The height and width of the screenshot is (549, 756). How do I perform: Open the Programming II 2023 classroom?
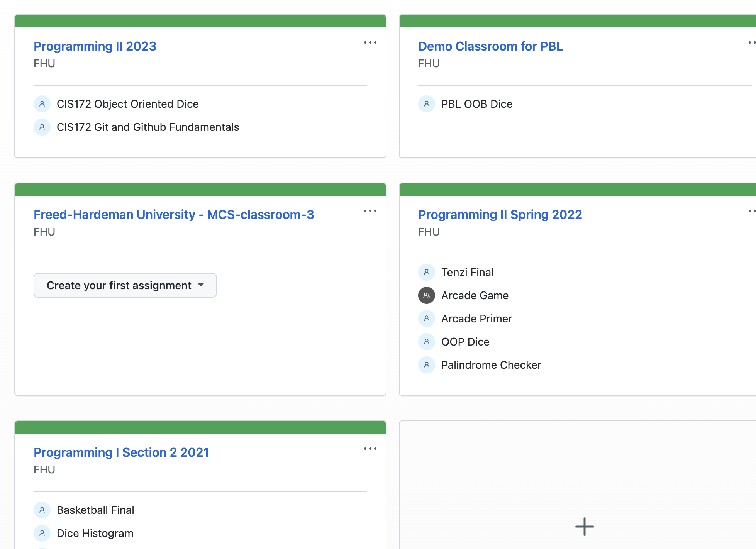95,46
